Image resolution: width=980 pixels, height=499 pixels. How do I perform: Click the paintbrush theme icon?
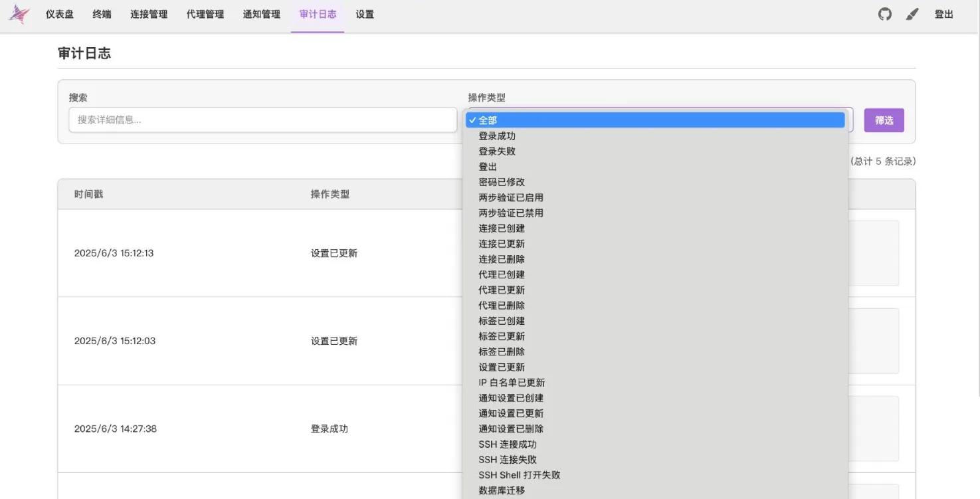click(912, 14)
